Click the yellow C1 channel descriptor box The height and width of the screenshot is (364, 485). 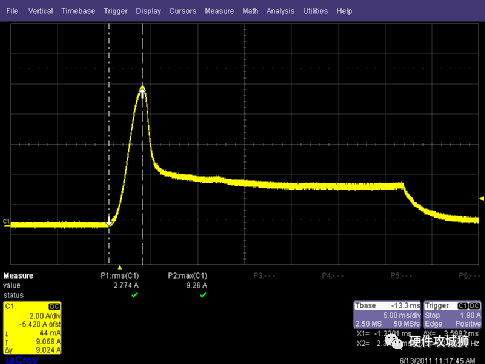(x=32, y=328)
